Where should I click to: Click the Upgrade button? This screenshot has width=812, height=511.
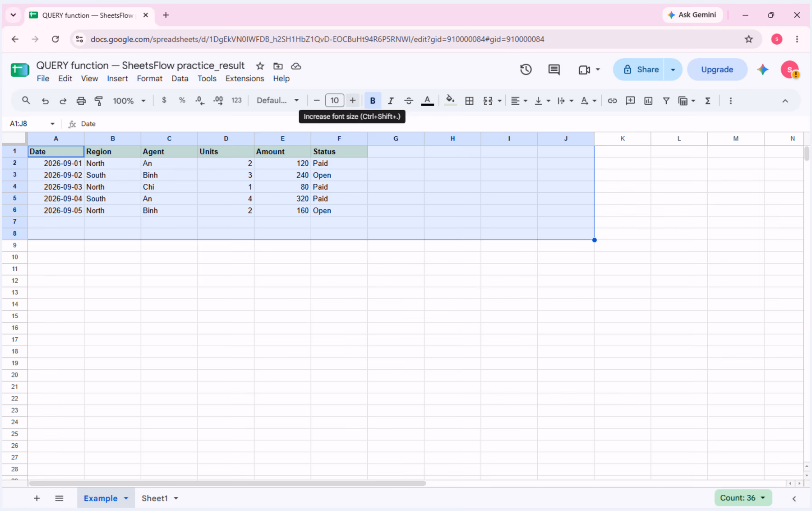pyautogui.click(x=717, y=70)
